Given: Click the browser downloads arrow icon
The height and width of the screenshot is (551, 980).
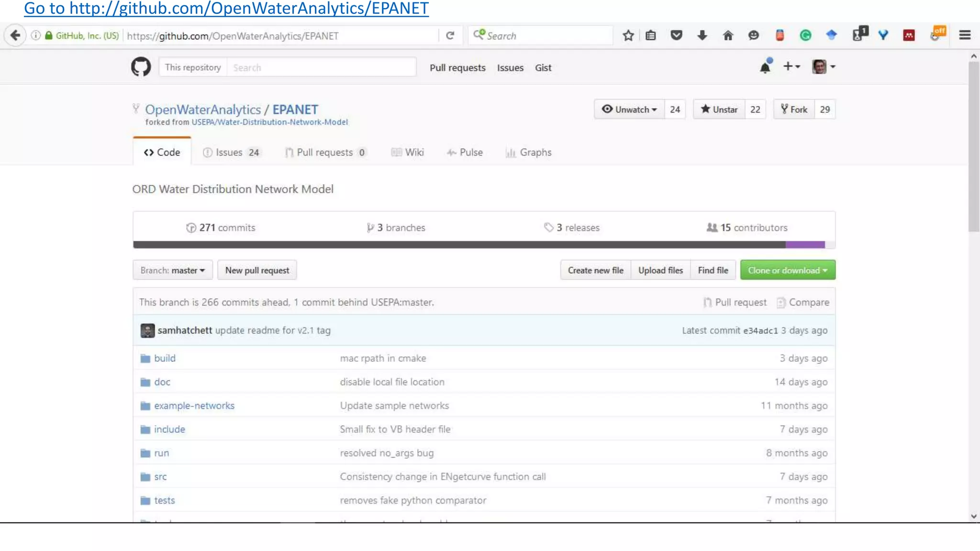Looking at the screenshot, I should click(702, 35).
